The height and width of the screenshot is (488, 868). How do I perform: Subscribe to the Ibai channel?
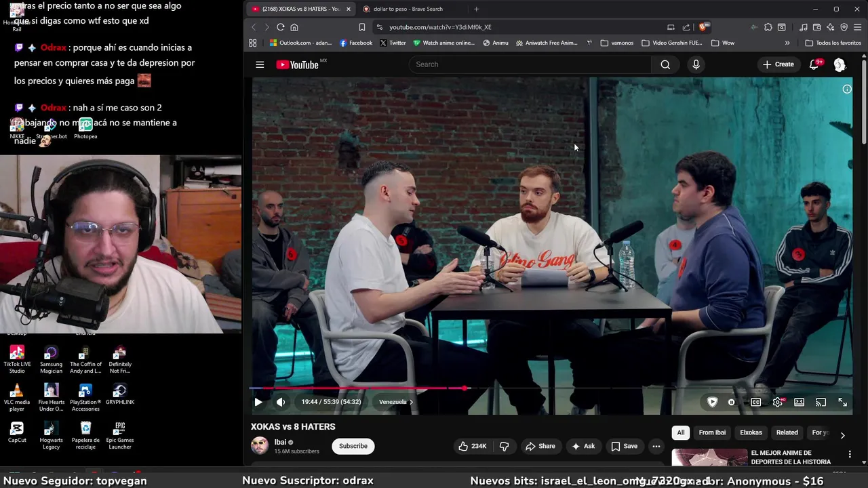pyautogui.click(x=353, y=446)
